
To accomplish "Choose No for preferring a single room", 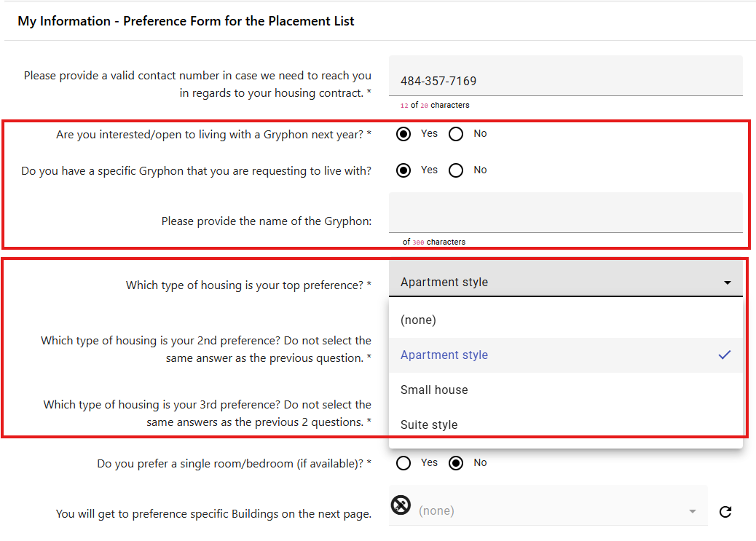I will [456, 463].
